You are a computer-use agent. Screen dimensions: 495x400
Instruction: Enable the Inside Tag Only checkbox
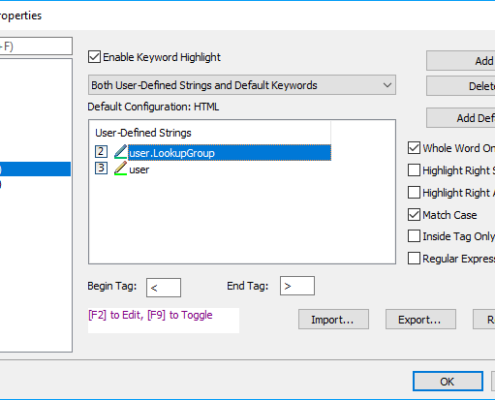click(x=414, y=236)
